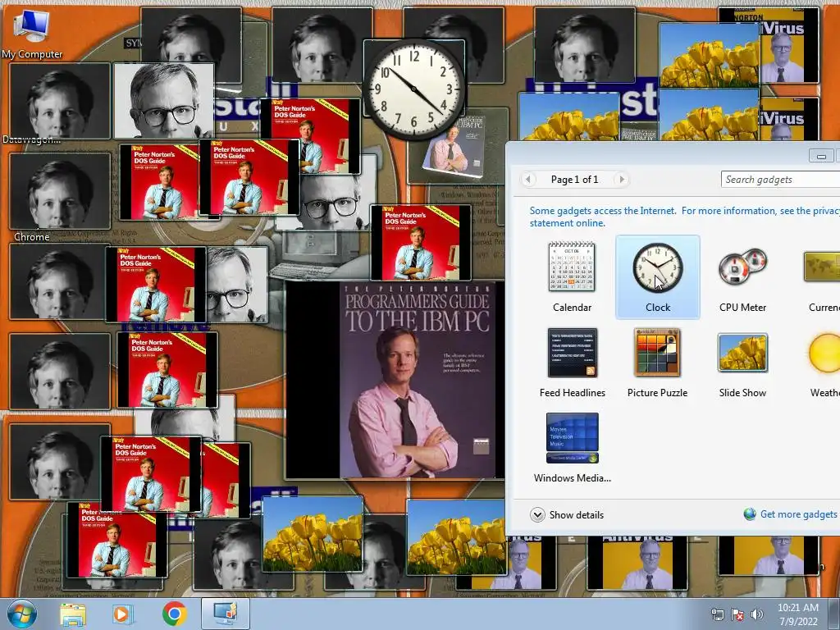This screenshot has width=840, height=630.
Task: Click the Search gadgets input field
Action: (x=781, y=180)
